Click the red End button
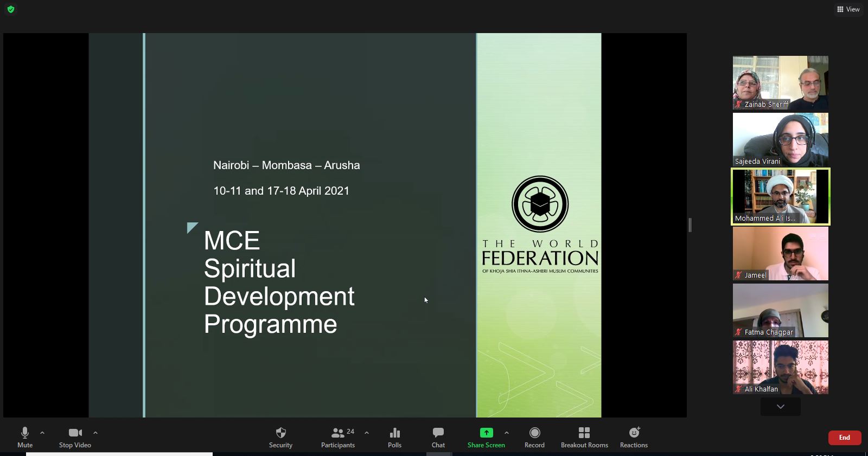Viewport: 868px width, 456px height. click(x=844, y=438)
